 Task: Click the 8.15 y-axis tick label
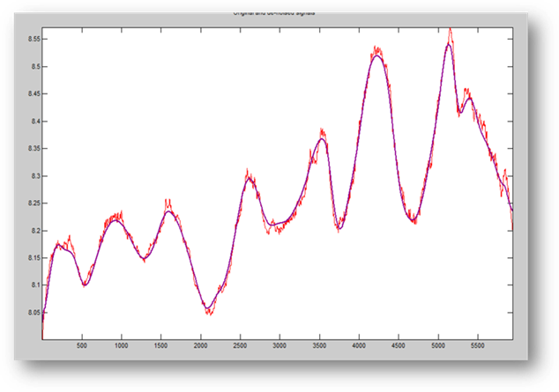click(x=33, y=258)
